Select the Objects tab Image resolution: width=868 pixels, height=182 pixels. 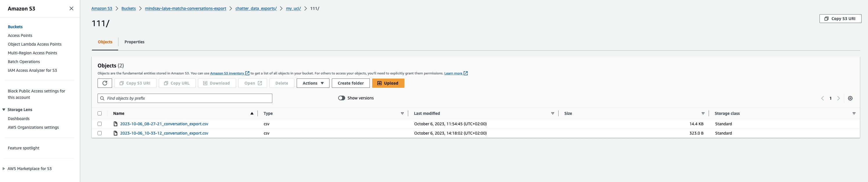pos(105,42)
